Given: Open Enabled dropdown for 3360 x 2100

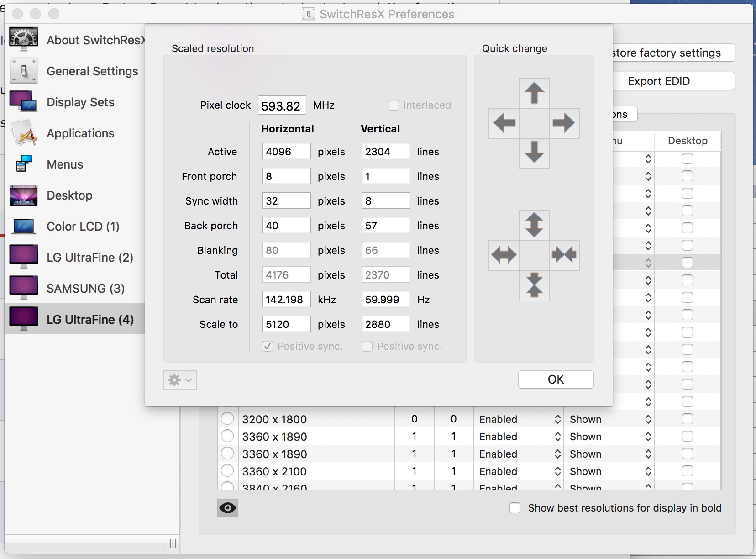Looking at the screenshot, I should 520,471.
